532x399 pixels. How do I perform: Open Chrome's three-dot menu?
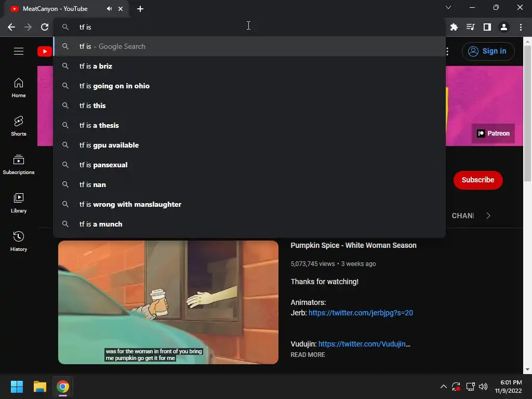pyautogui.click(x=521, y=27)
